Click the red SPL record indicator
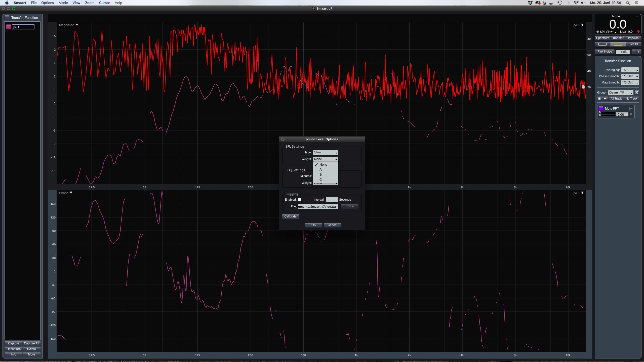The image size is (644, 362). [x=638, y=32]
